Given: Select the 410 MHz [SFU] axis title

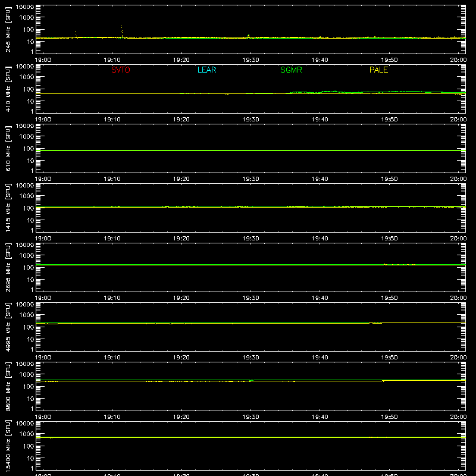Looking at the screenshot, I should pyautogui.click(x=8, y=89).
